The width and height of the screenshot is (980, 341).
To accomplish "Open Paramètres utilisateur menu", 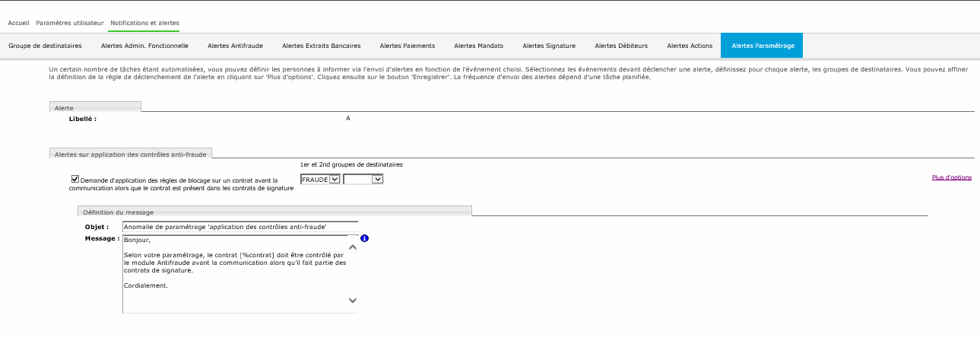I will (69, 24).
